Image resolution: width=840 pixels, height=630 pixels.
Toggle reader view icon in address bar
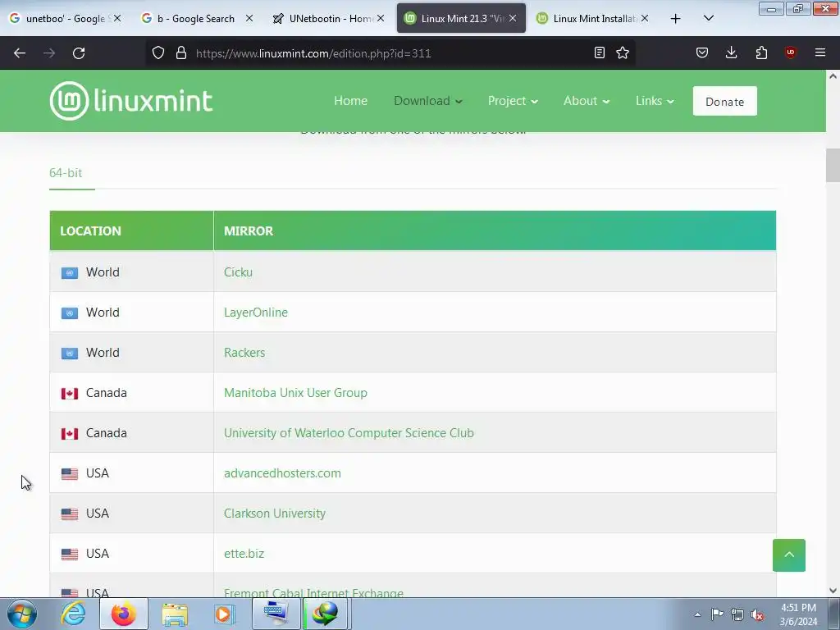(600, 52)
